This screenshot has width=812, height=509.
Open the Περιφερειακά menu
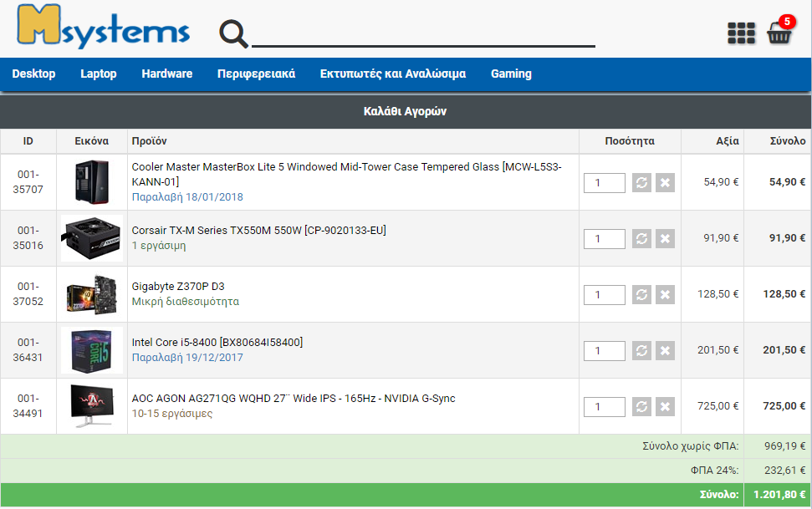pyautogui.click(x=257, y=74)
